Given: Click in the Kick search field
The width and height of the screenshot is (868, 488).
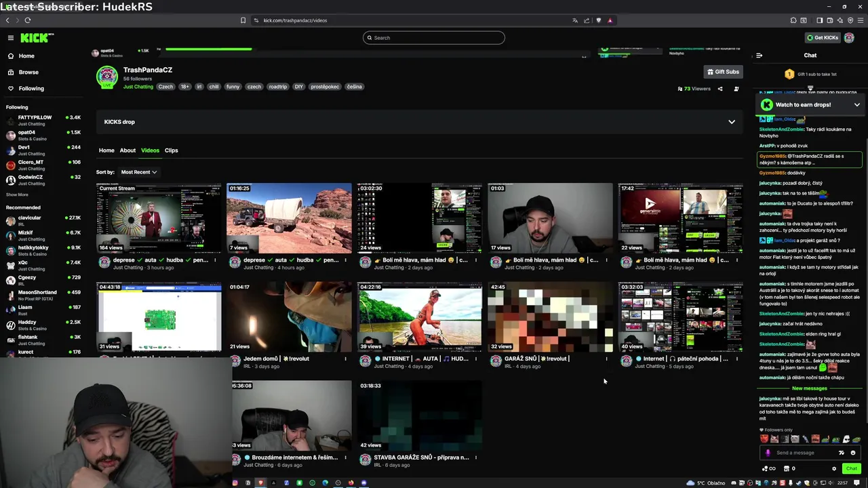Looking at the screenshot, I should [x=434, y=38].
